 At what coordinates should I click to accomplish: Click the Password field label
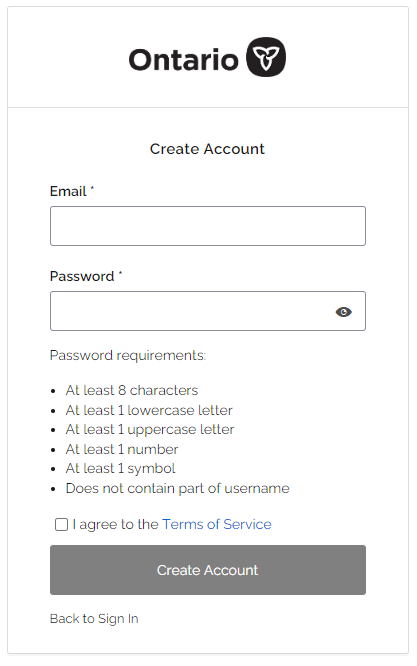click(82, 277)
